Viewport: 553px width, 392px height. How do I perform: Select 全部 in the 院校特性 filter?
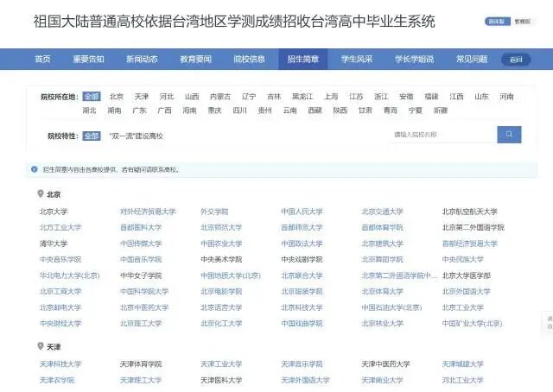(92, 136)
